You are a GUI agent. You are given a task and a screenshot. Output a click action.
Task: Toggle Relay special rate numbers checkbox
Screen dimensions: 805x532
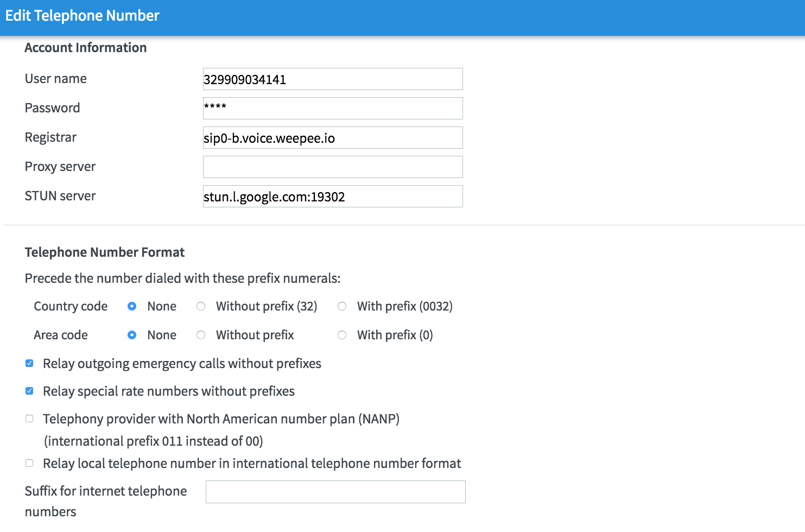(29, 391)
